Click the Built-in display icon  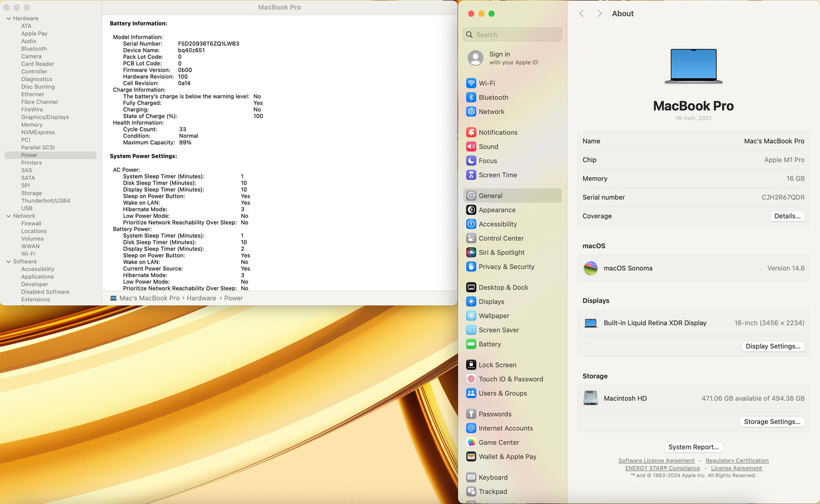591,323
